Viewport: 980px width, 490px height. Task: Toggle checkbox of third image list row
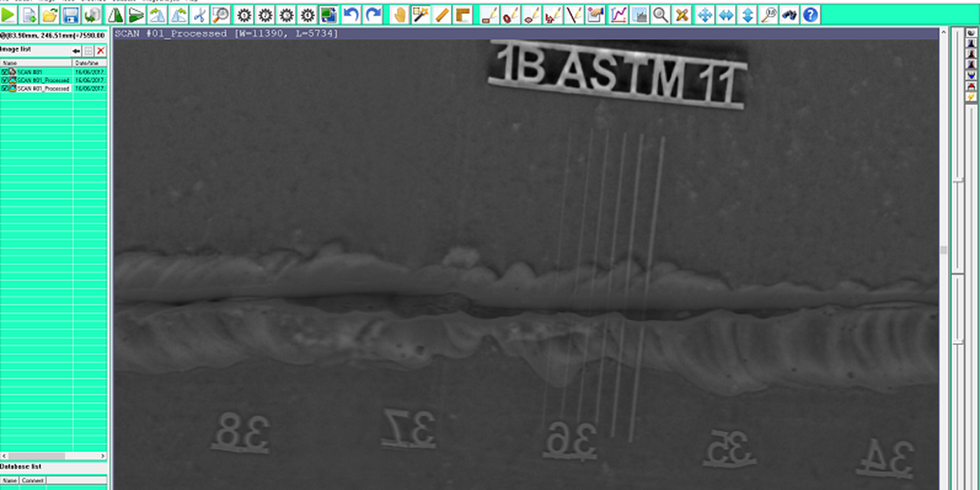click(x=5, y=88)
